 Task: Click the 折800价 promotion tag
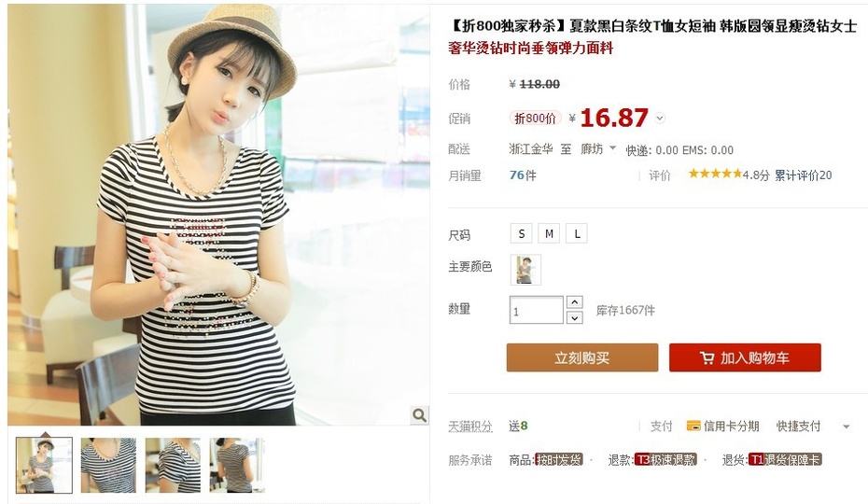click(x=535, y=118)
